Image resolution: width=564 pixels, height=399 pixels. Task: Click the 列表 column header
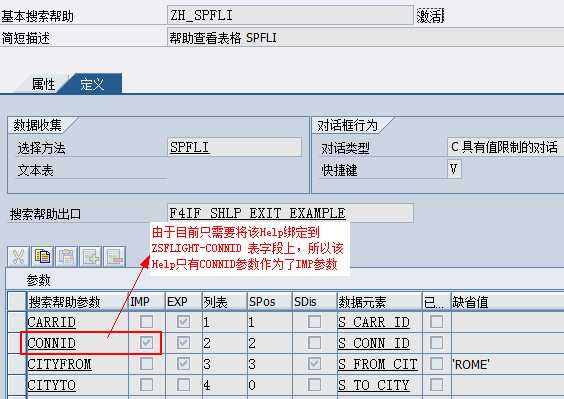pos(225,302)
